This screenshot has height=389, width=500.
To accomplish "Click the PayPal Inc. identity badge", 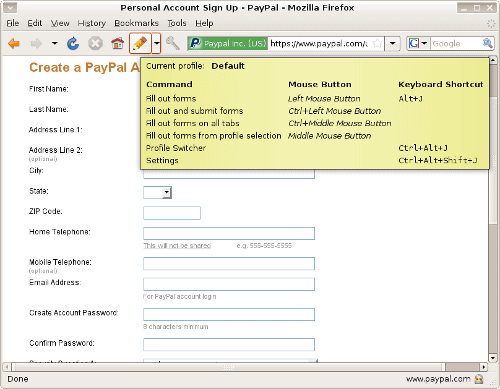I will (228, 43).
